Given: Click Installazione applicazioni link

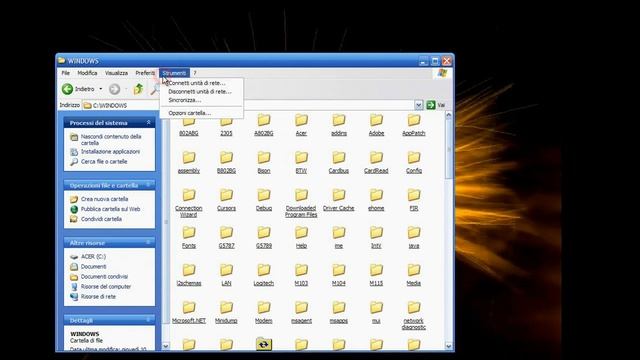Looking at the screenshot, I should 110,151.
